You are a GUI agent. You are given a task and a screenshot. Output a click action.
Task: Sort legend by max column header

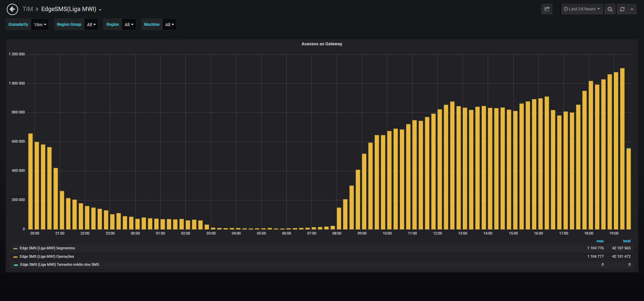pos(600,241)
